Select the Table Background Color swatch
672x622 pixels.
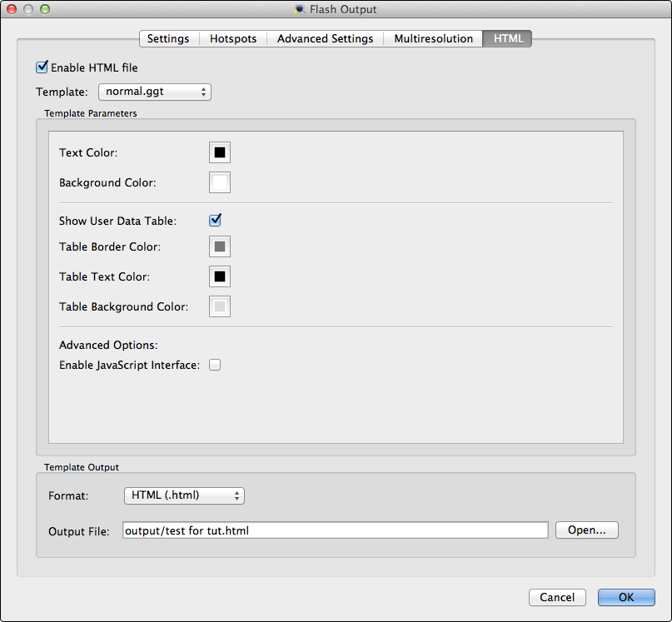tap(219, 306)
